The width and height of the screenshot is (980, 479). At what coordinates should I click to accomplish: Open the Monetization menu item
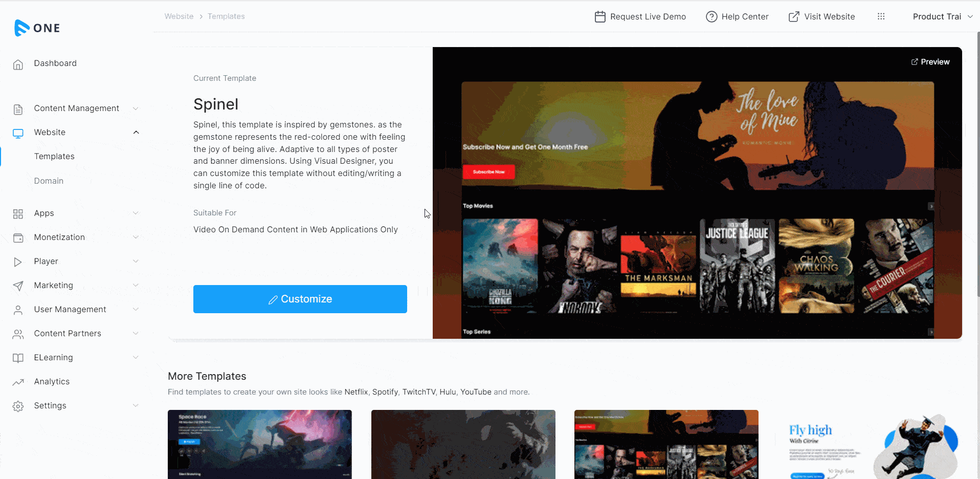click(x=59, y=237)
